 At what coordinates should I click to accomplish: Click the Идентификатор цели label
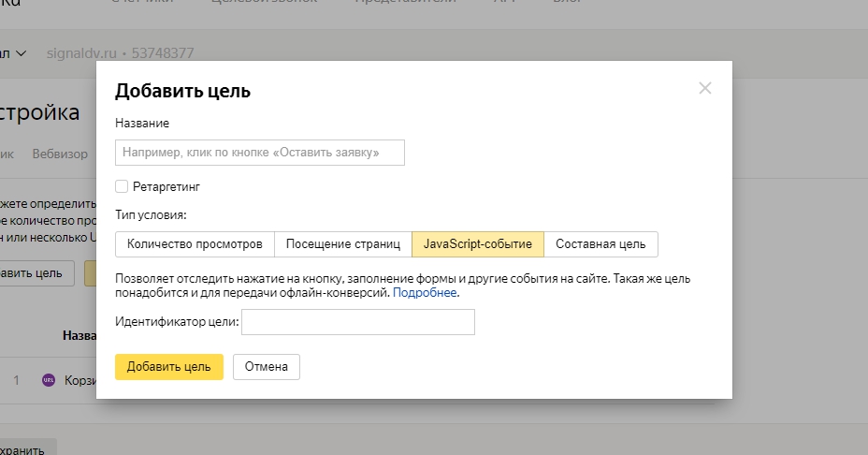click(x=177, y=322)
